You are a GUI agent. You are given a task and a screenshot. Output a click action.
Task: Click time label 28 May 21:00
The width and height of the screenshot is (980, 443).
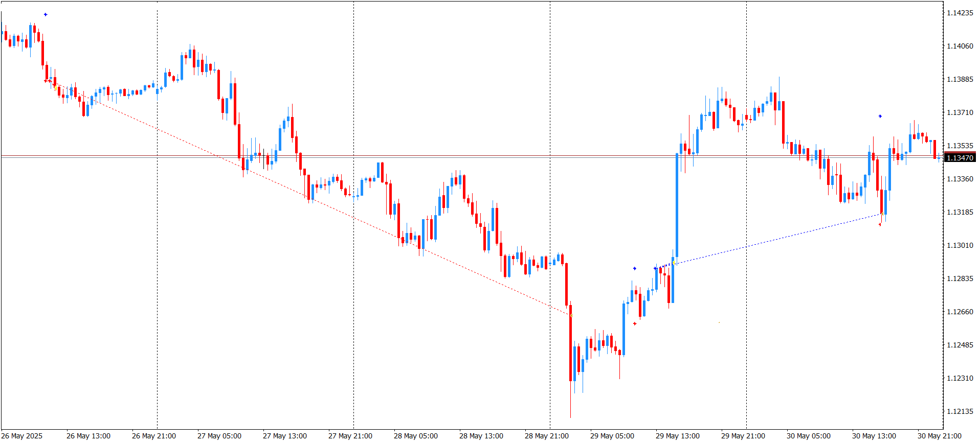[547, 436]
